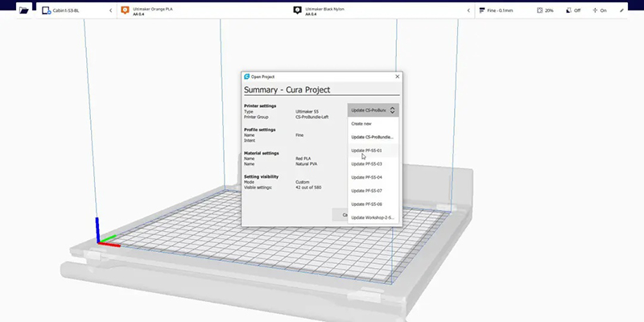Close the Open Project dialog
The width and height of the screenshot is (644, 322).
click(397, 76)
